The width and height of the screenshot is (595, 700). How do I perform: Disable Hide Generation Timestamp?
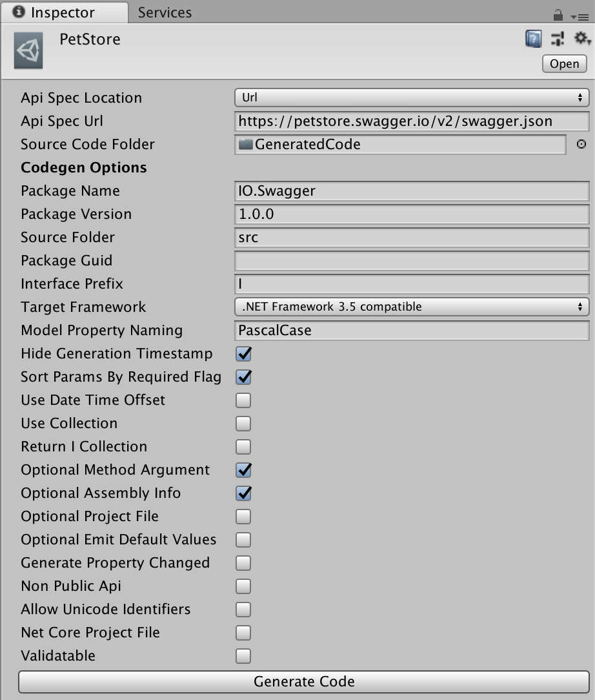pyautogui.click(x=243, y=353)
